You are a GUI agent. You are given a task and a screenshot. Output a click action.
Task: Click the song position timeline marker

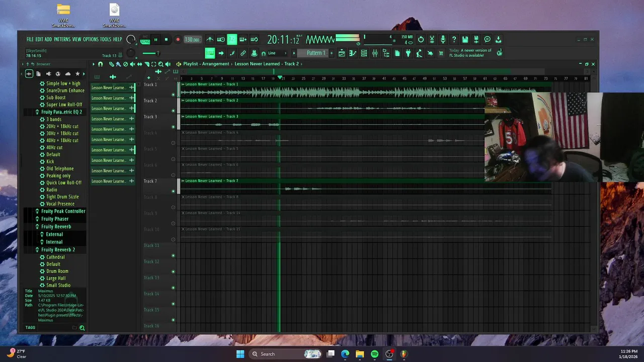tap(280, 78)
